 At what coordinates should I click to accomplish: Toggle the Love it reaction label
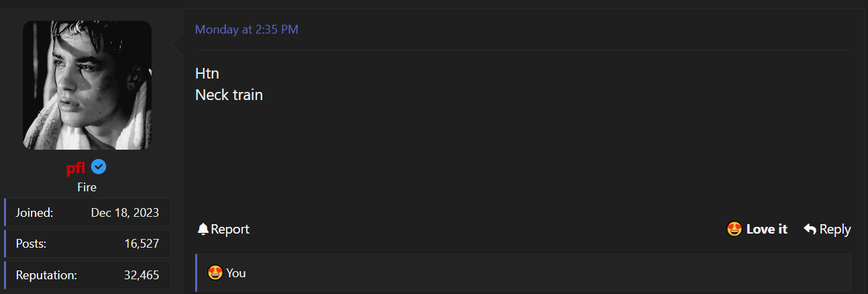(767, 230)
